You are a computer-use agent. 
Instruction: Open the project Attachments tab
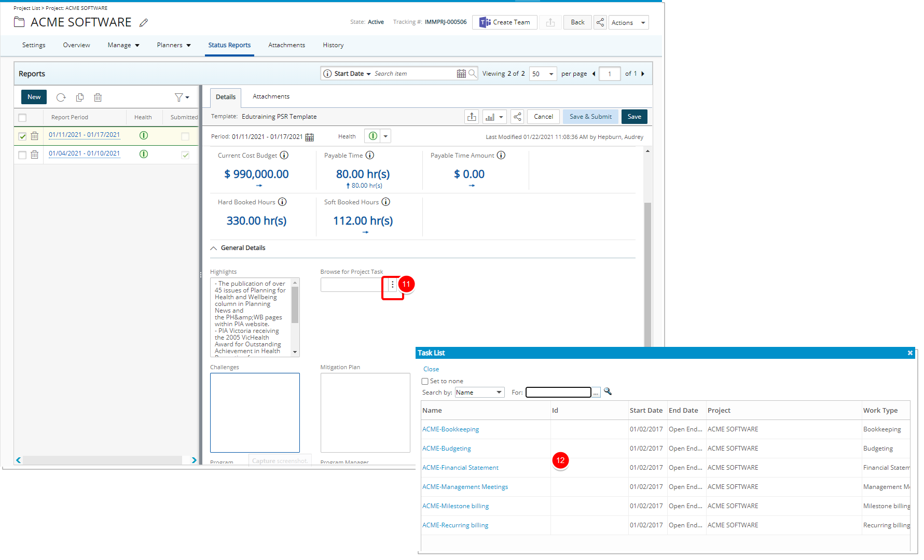tap(286, 45)
